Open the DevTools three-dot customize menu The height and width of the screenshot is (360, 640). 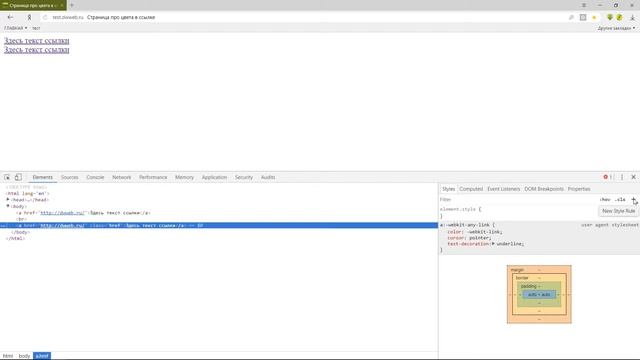point(622,177)
